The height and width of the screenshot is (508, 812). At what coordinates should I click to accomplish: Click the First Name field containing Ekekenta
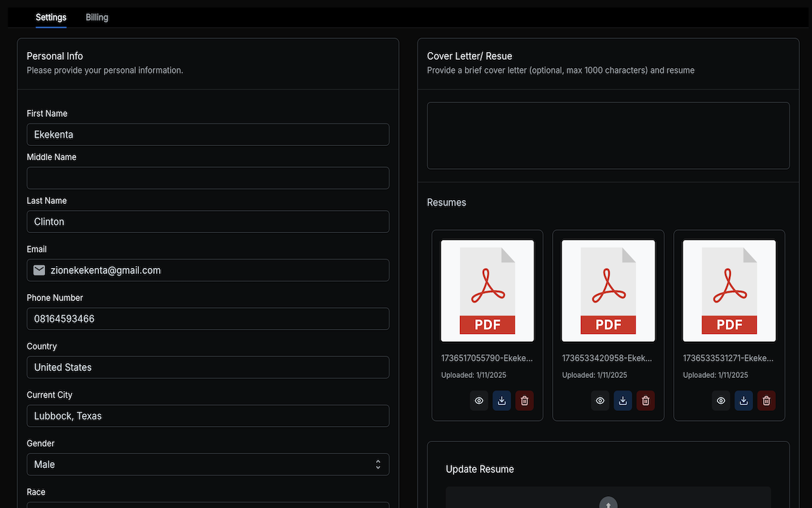point(207,135)
